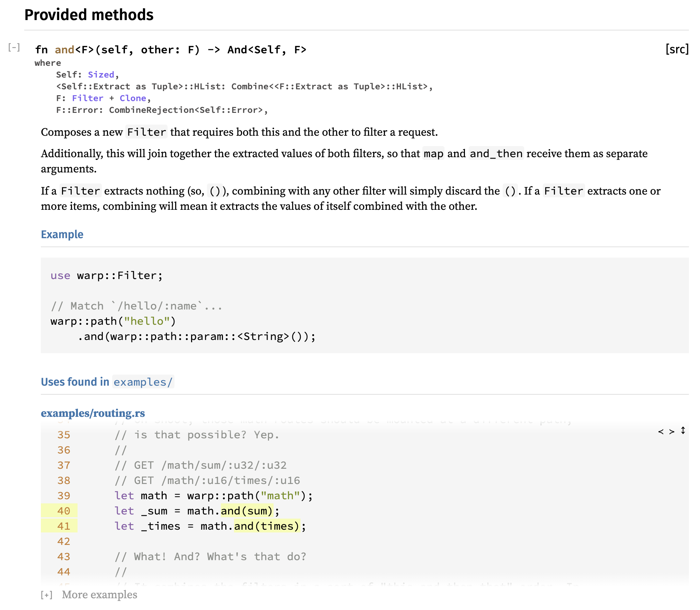
Task: Open the [src] source link
Action: [x=677, y=50]
